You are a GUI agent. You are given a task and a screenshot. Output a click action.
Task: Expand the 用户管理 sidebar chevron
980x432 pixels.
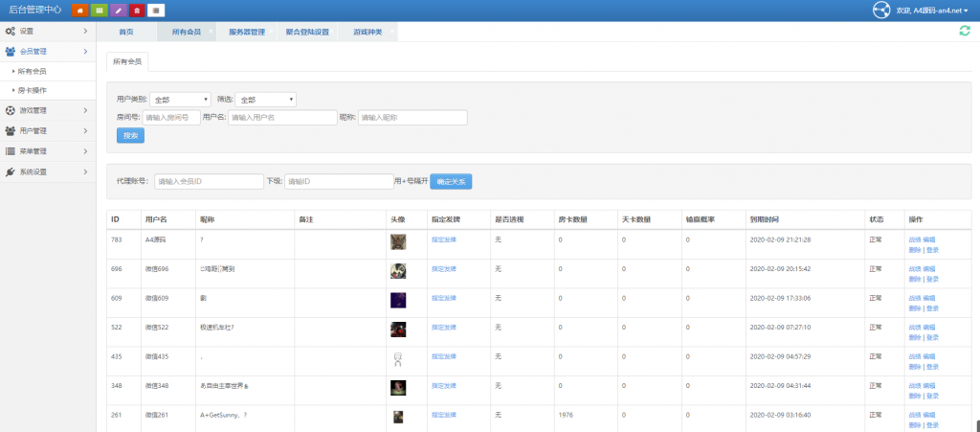[85, 131]
